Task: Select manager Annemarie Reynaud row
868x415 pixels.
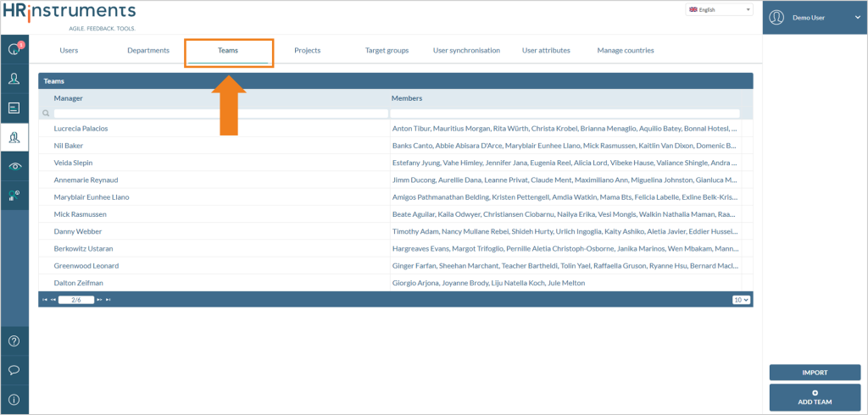Action: tap(86, 180)
